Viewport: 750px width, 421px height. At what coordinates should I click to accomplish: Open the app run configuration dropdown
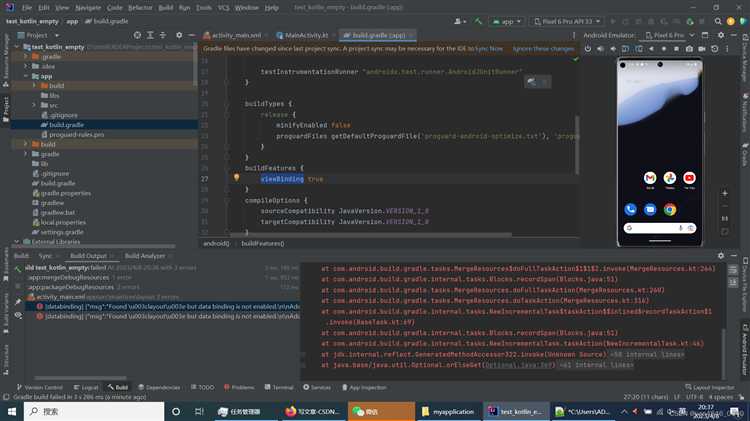[507, 22]
